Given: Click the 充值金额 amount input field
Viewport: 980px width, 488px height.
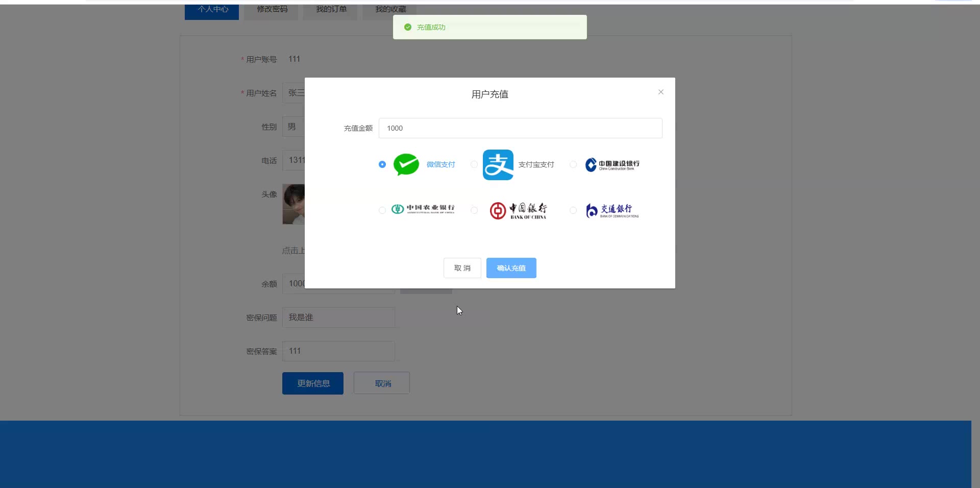Looking at the screenshot, I should 520,128.
